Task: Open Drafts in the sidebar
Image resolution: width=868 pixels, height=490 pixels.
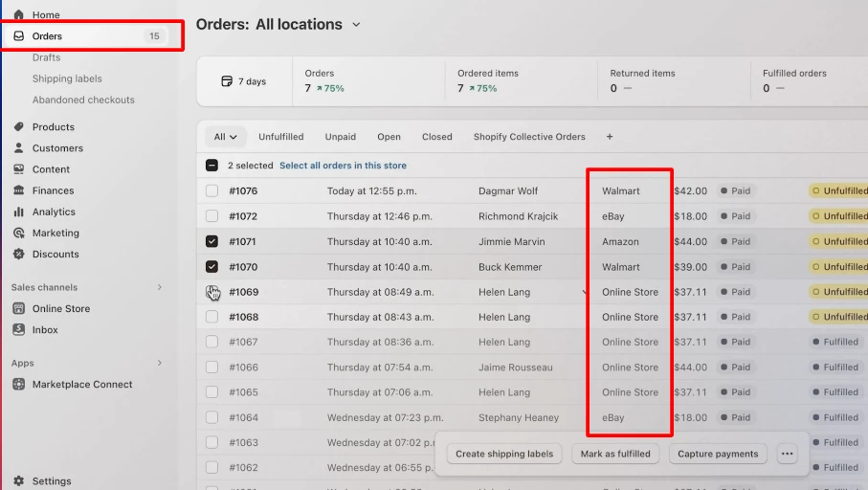Action: click(x=47, y=57)
